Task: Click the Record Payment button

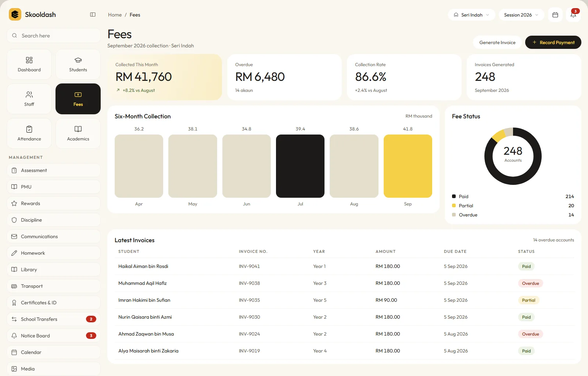Action: (x=553, y=42)
